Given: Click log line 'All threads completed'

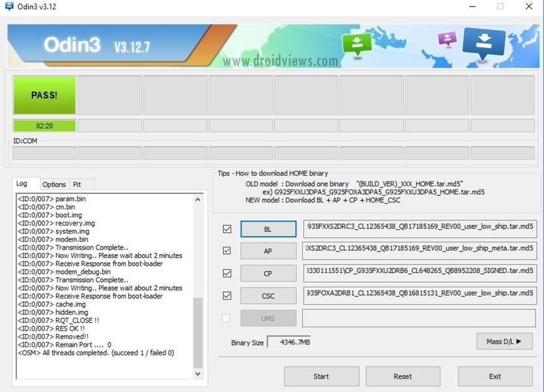Looking at the screenshot, I should pyautogui.click(x=96, y=353).
